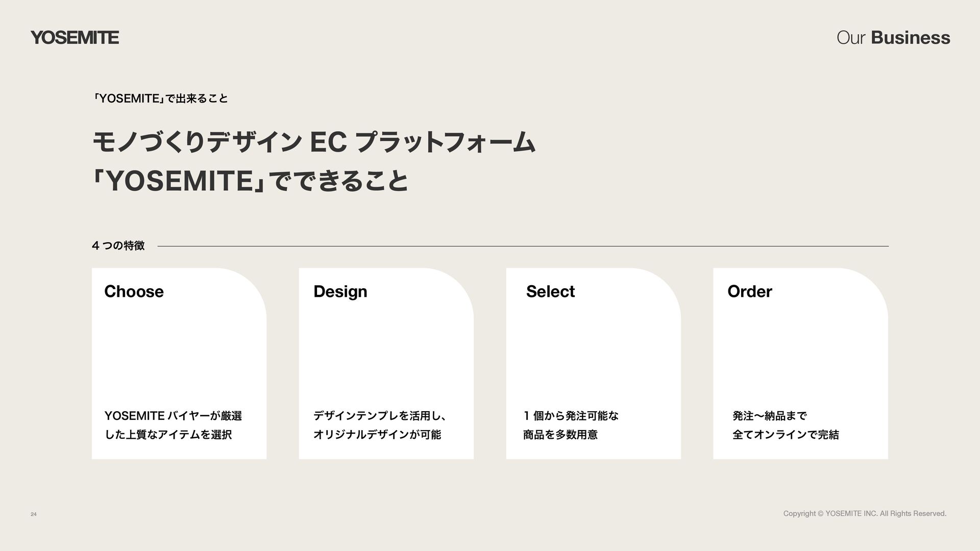
Task: Click the text "オリジナルデザインが可能"
Action: pos(377,435)
